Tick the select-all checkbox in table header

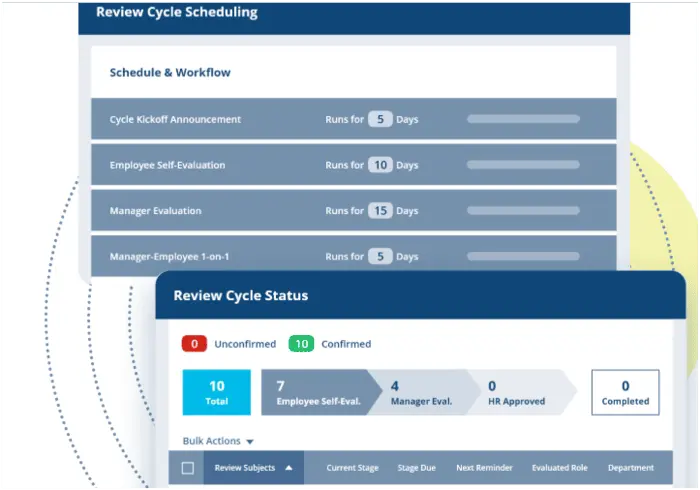coord(187,468)
